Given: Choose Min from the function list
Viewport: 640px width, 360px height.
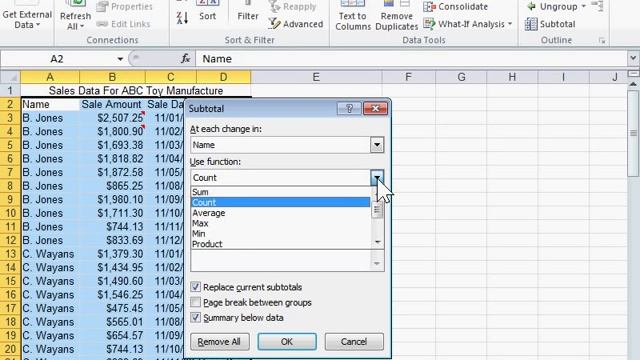Looking at the screenshot, I should point(280,233).
